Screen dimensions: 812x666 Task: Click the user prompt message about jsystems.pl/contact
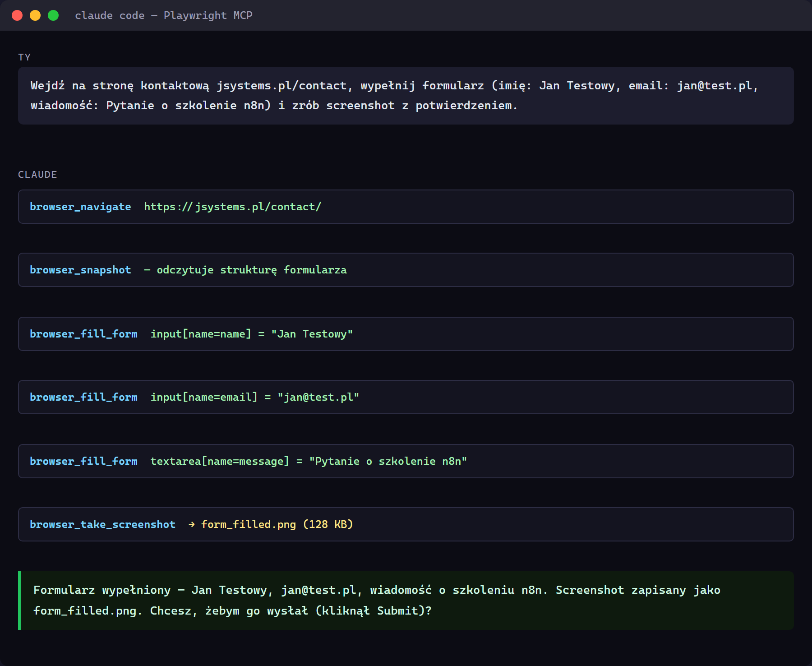(406, 96)
